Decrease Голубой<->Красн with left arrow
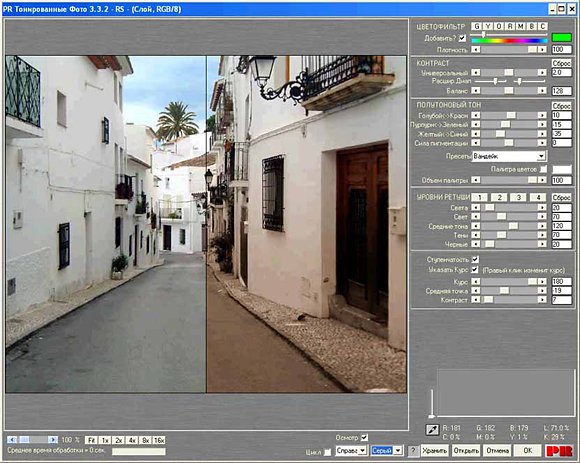Image resolution: width=580 pixels, height=463 pixels. click(476, 115)
